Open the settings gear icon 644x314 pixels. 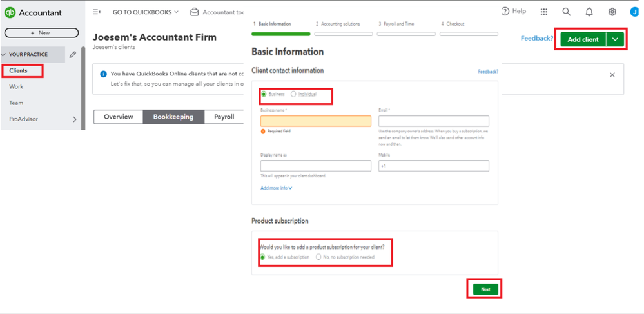(x=612, y=12)
